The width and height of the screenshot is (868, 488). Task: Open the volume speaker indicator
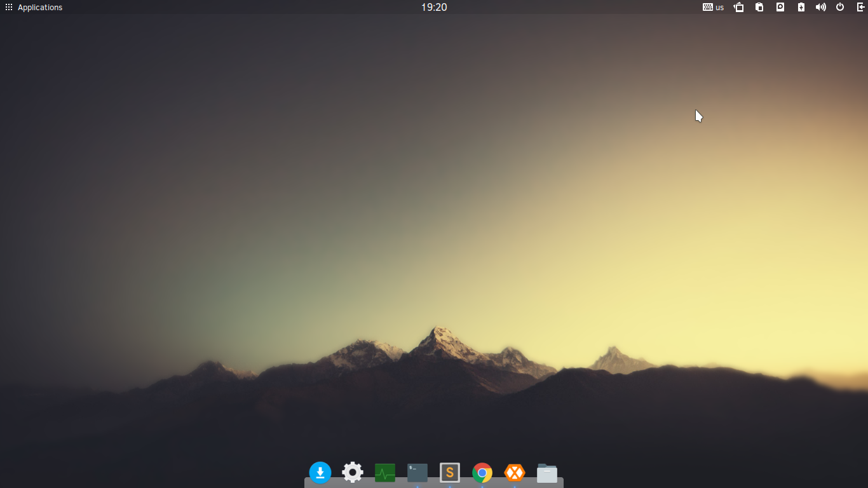[x=821, y=8]
